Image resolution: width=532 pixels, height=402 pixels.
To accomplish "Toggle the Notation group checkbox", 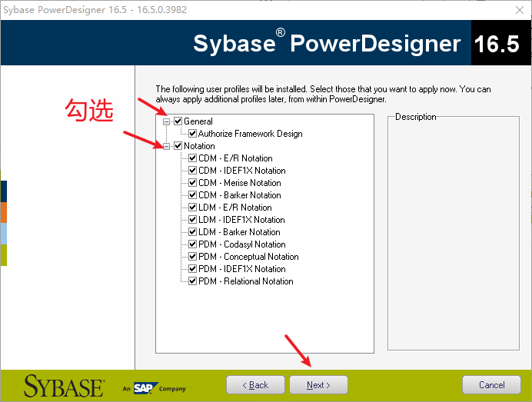I will click(178, 146).
